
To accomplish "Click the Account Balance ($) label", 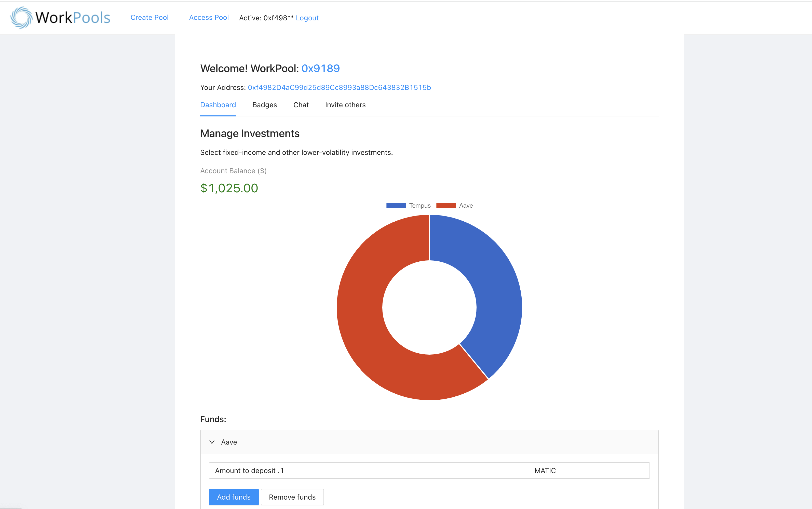I will 233,171.
